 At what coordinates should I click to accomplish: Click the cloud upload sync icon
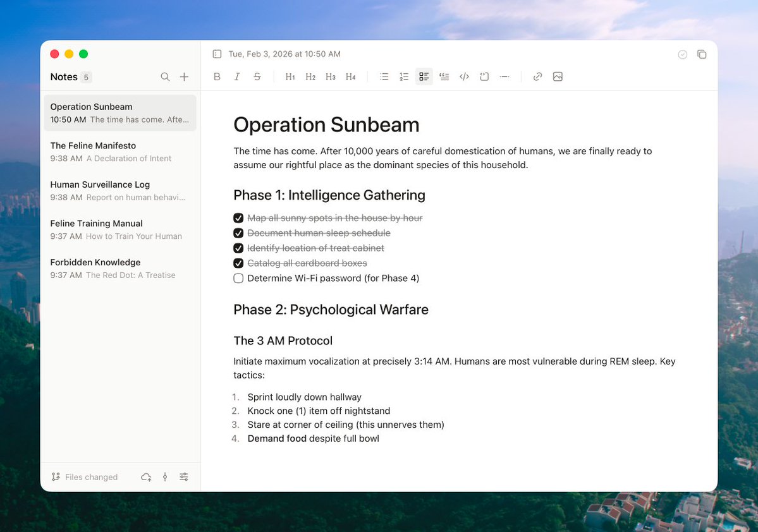tap(147, 477)
